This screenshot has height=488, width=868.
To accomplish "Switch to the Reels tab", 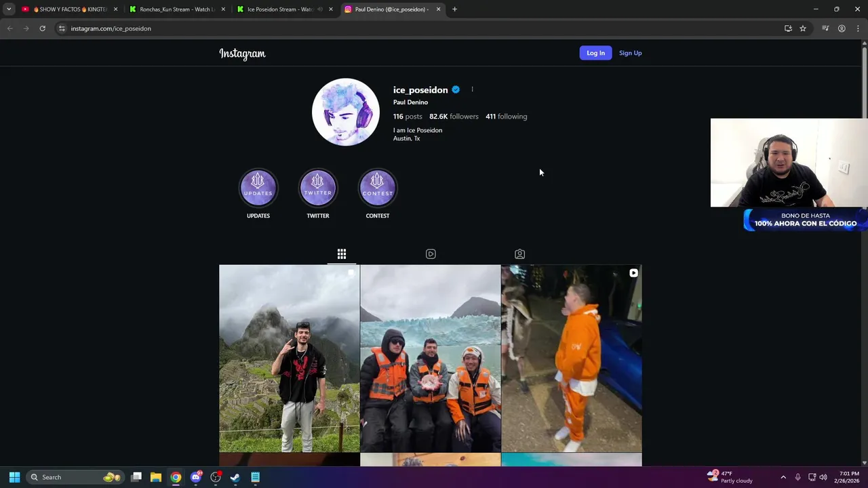I will [x=431, y=254].
